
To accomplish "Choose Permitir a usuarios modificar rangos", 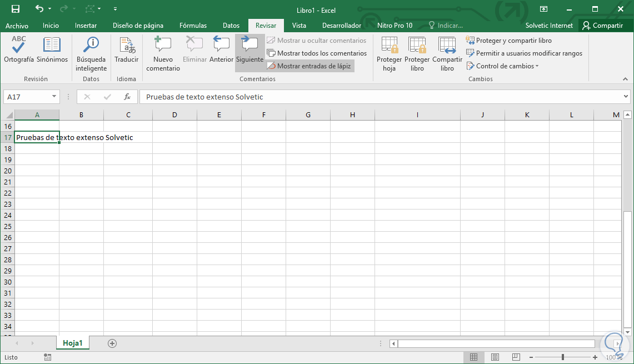I will [524, 53].
